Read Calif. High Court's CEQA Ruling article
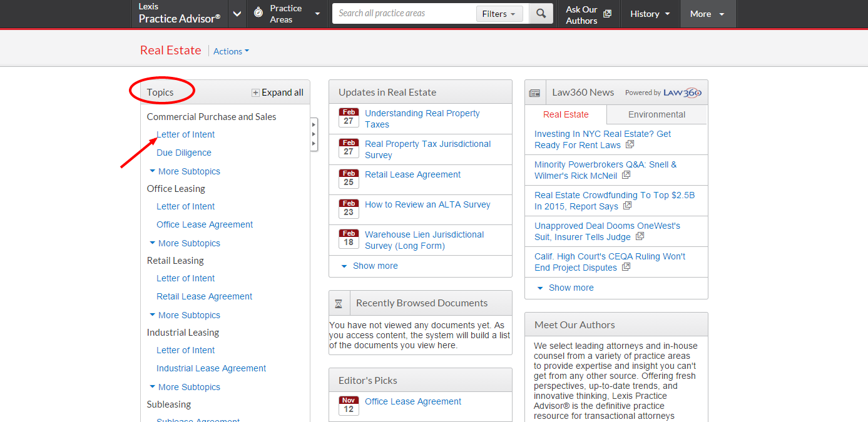 (x=610, y=262)
